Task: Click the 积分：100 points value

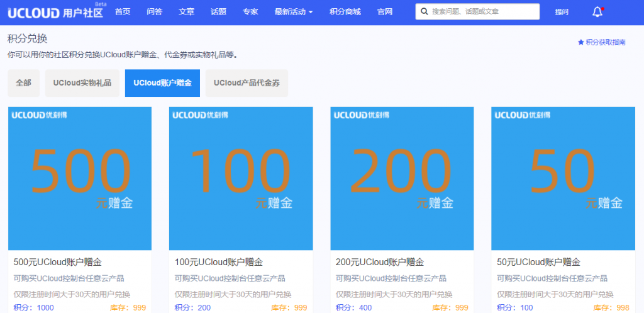Action: [x=514, y=308]
